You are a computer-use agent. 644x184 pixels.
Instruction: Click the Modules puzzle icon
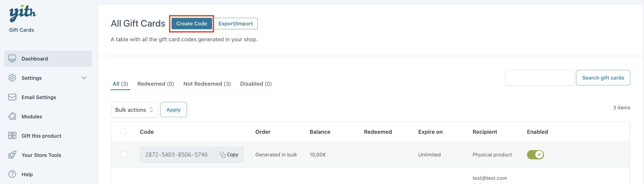coord(12,116)
